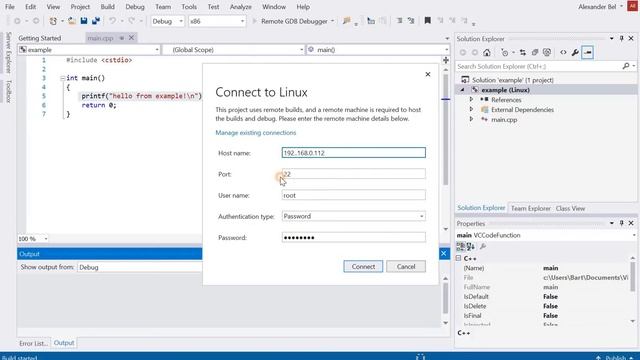The width and height of the screenshot is (640, 360).
Task: Click the Property Pages wrench in Properties
Action: coord(483,246)
